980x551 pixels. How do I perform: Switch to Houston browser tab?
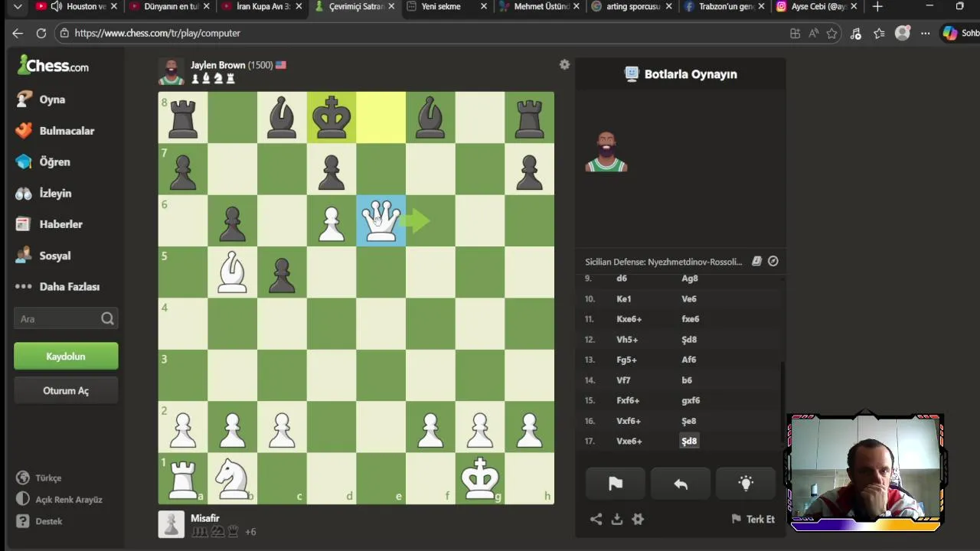(x=77, y=7)
